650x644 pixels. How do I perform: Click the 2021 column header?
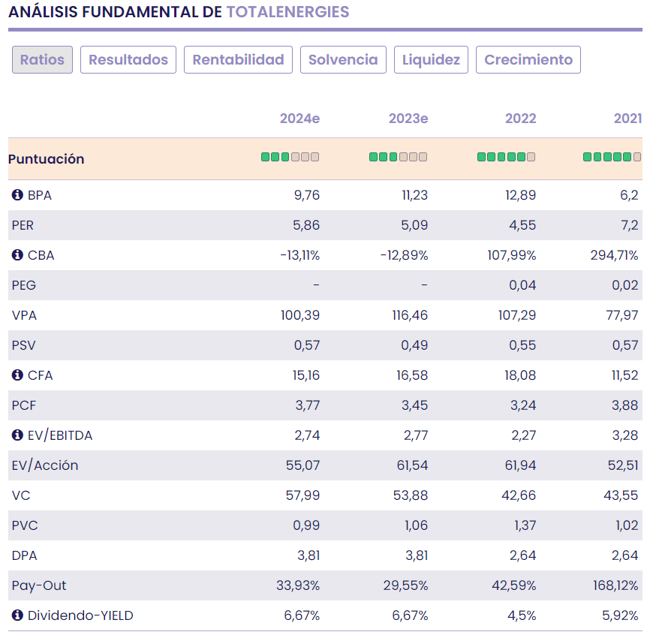(x=627, y=119)
